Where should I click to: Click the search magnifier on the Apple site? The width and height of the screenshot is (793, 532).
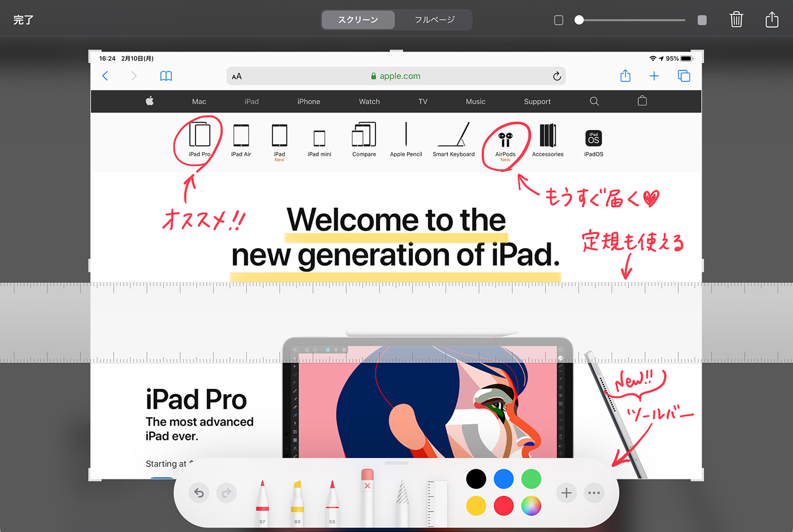tap(594, 101)
